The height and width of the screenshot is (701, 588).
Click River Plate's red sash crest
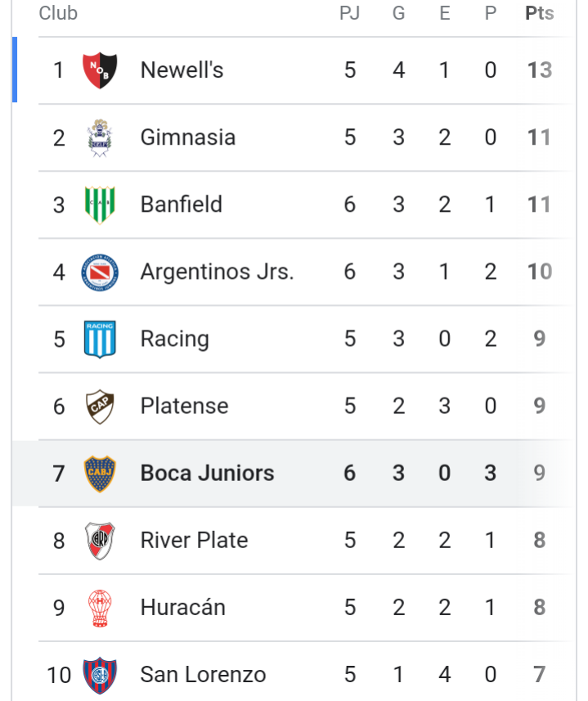point(100,541)
